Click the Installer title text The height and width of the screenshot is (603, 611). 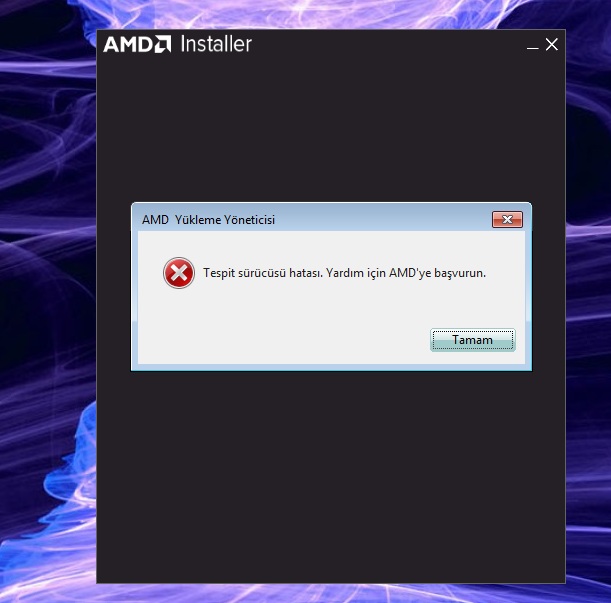tap(216, 44)
